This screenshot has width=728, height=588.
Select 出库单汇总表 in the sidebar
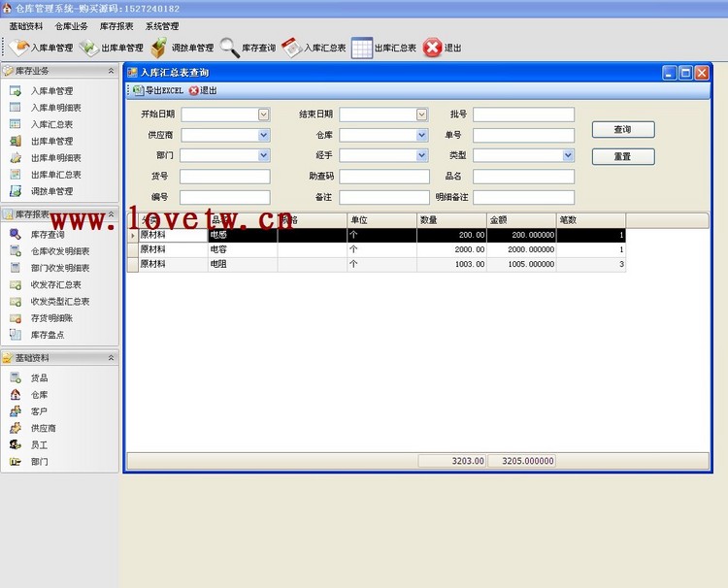click(x=55, y=175)
